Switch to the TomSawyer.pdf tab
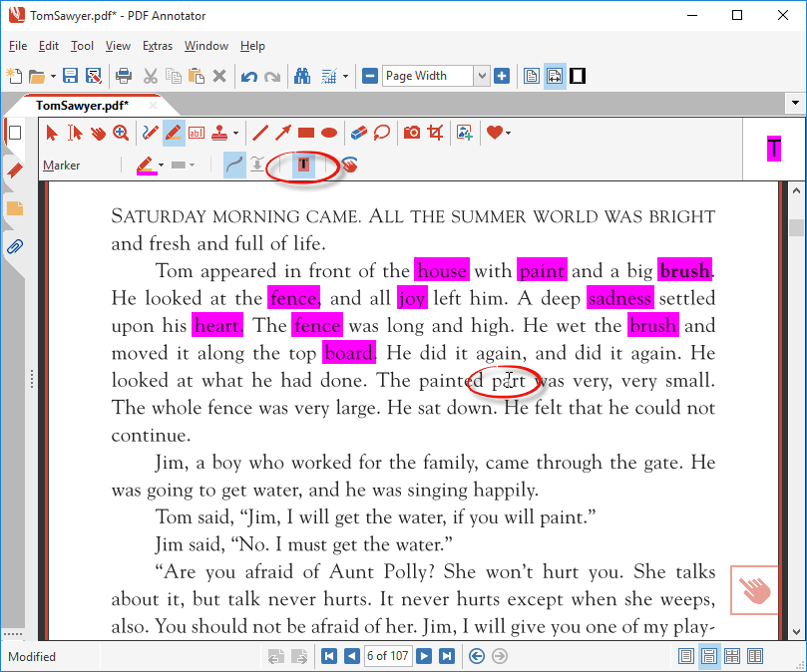This screenshot has height=672, width=807. click(x=84, y=104)
